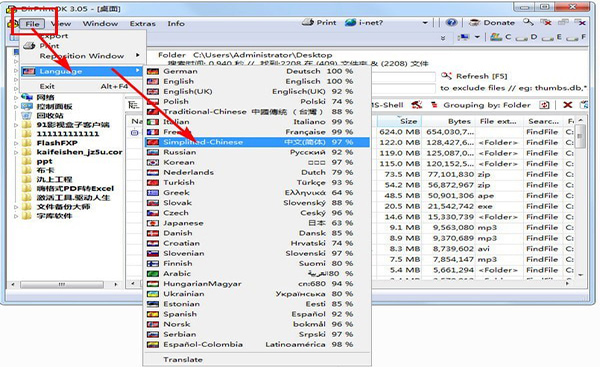Select kaifeishen_jz5u.cor folder

pyautogui.click(x=79, y=152)
